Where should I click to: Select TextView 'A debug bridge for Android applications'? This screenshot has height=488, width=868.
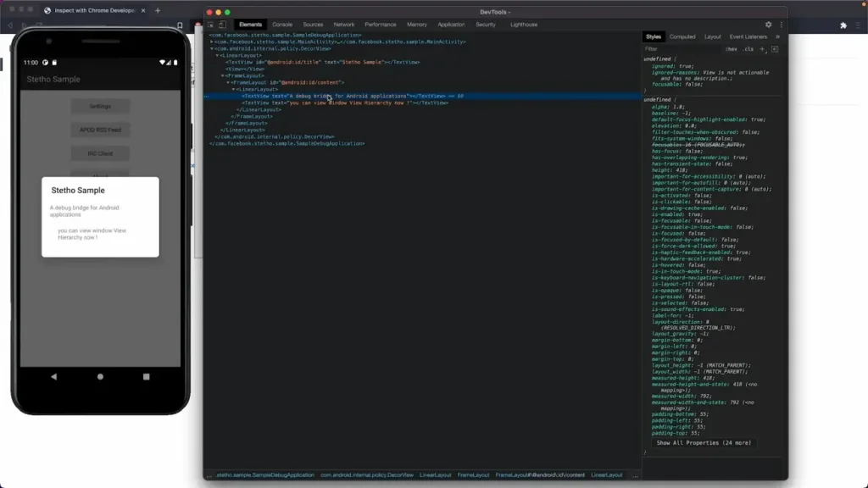pyautogui.click(x=343, y=96)
